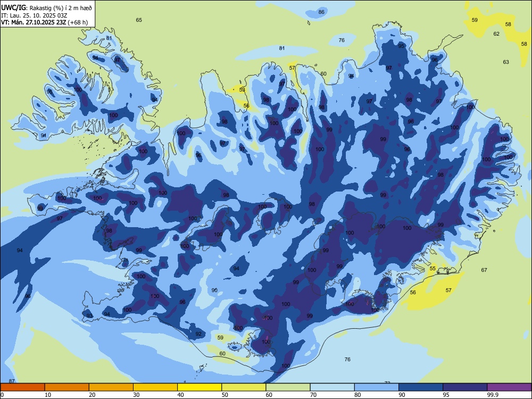Click the 'VT: Mán. 27.10.2025 23Z (+68 h)' line

[44, 22]
